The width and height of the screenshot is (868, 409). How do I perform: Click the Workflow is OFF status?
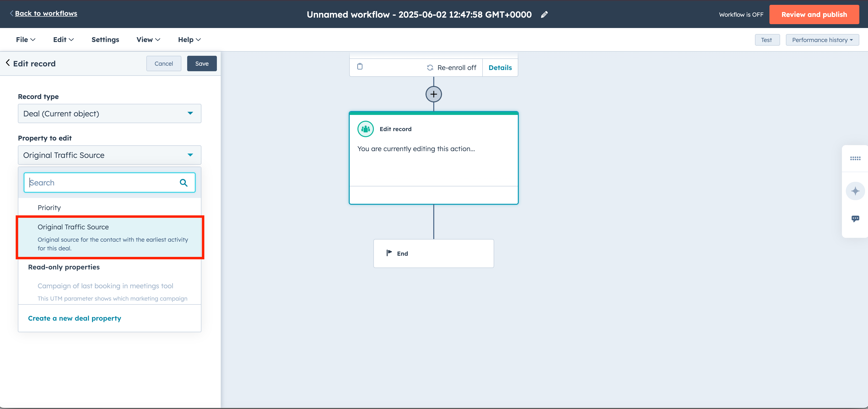[741, 15]
